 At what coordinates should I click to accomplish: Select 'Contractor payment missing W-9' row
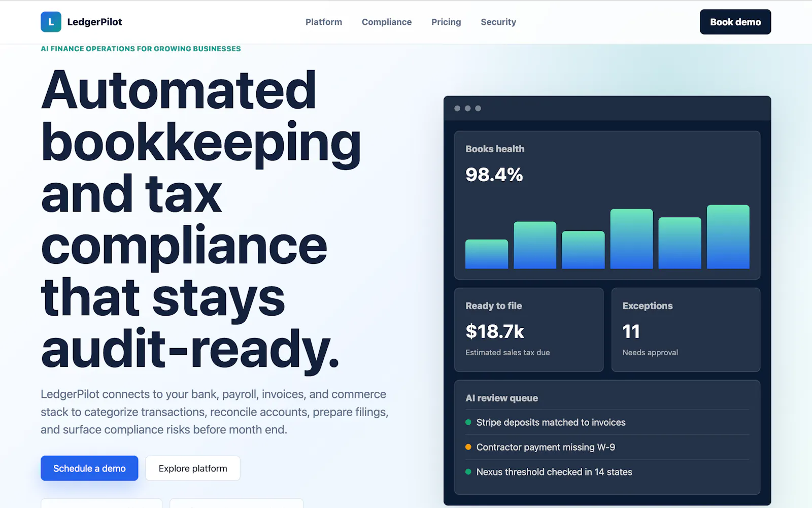607,447
